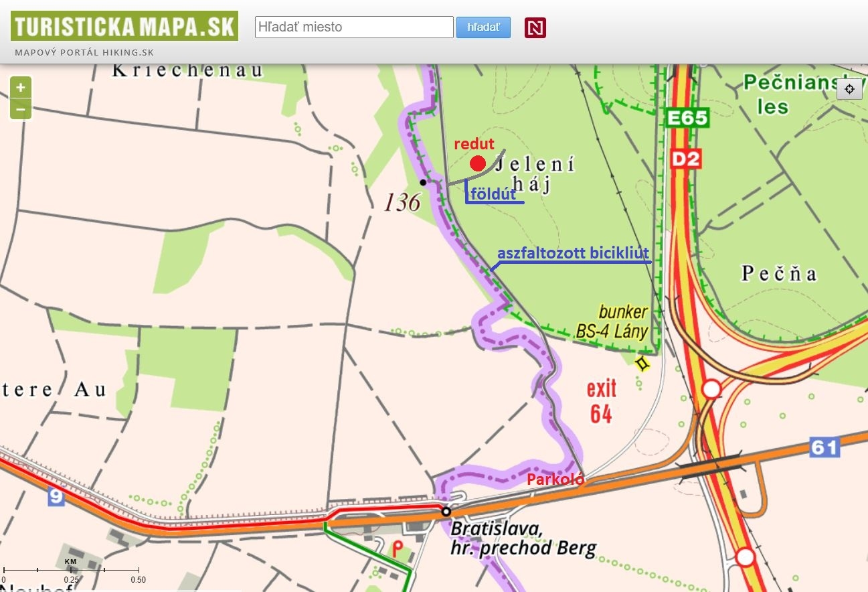Viewport: 868px width, 592px height.
Task: Click the zoom in plus button
Action: pyautogui.click(x=21, y=87)
